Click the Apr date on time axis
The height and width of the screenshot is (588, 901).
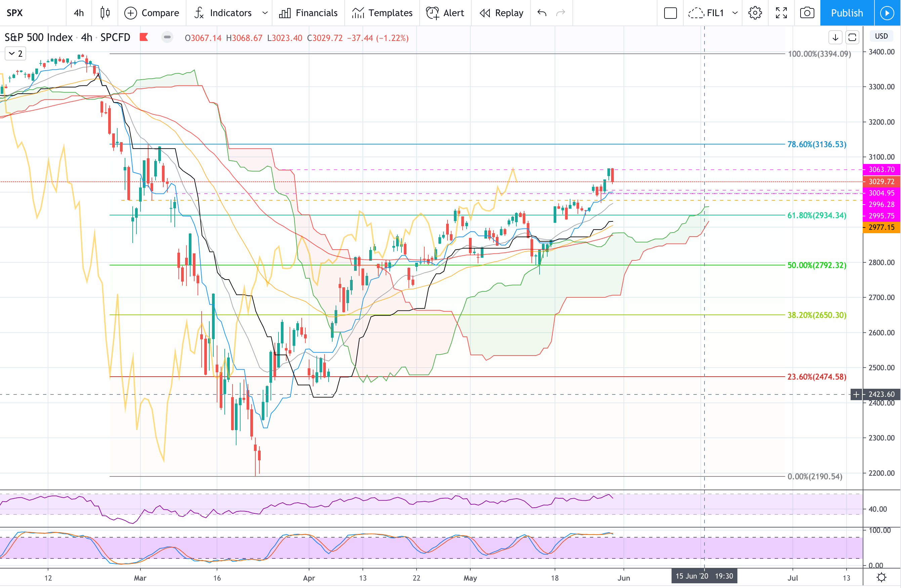tap(309, 578)
